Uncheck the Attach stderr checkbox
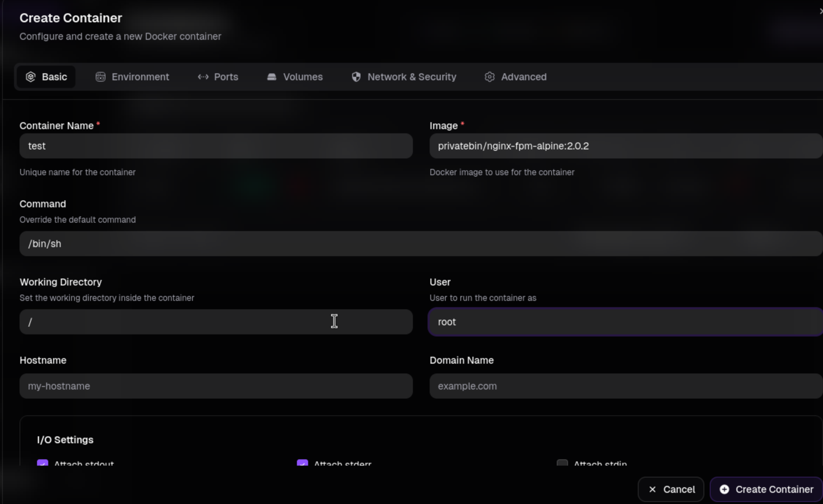 [303, 463]
